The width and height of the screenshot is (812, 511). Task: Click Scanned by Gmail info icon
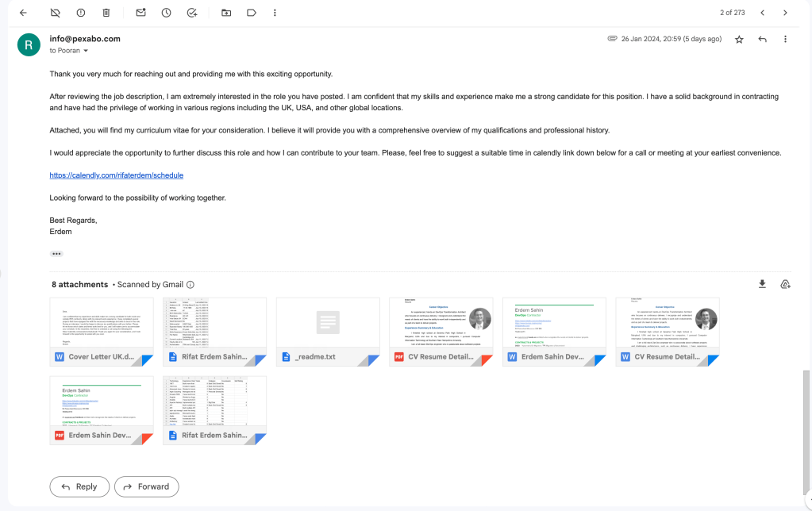coord(190,285)
